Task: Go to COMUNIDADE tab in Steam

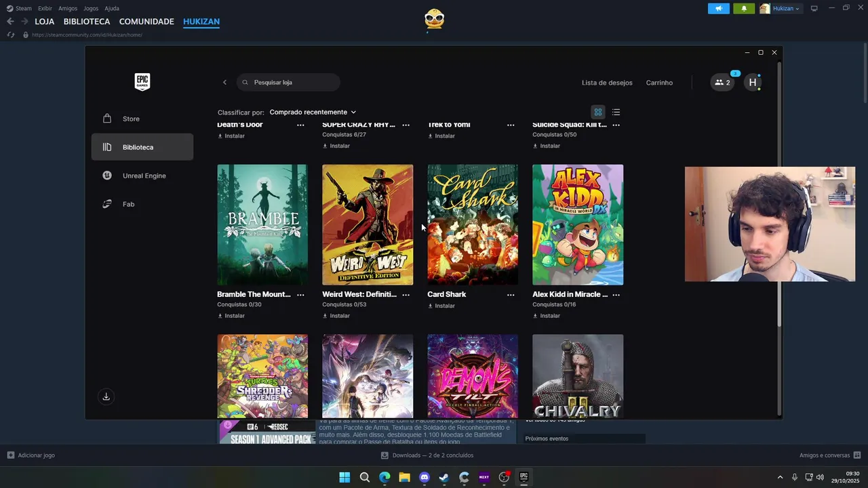Action: point(146,22)
